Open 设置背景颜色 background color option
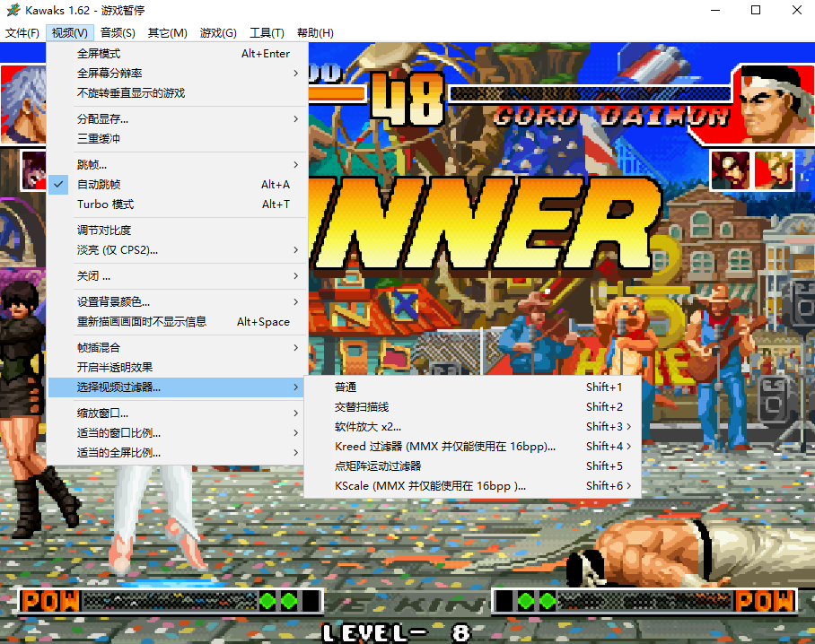The height and width of the screenshot is (644, 815). pos(113,302)
